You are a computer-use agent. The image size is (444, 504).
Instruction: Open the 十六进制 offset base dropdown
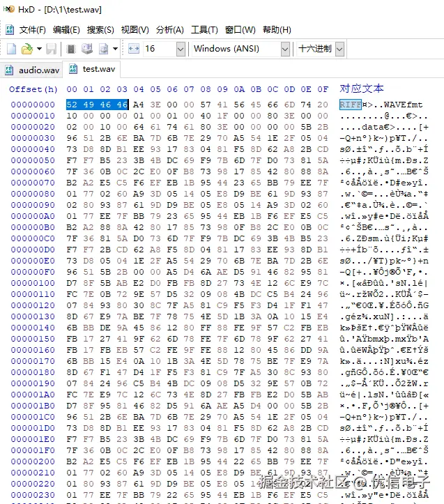tap(339, 49)
